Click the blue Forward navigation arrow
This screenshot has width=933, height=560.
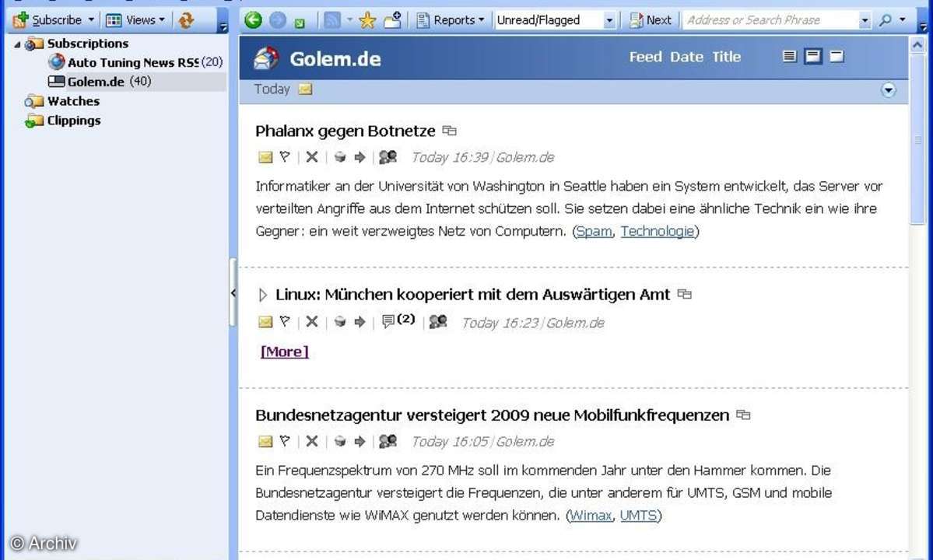coord(277,20)
